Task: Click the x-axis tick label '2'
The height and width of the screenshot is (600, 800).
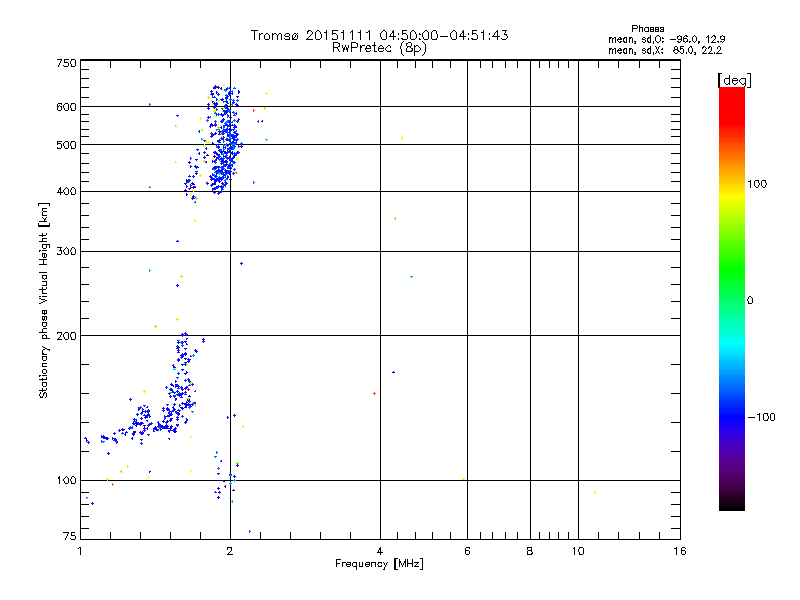Action: (x=230, y=551)
